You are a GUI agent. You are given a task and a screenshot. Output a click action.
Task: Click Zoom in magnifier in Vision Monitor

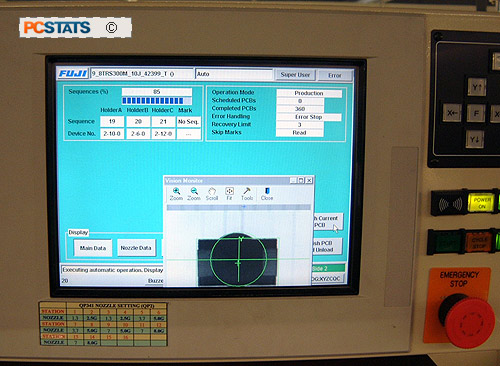click(x=176, y=194)
